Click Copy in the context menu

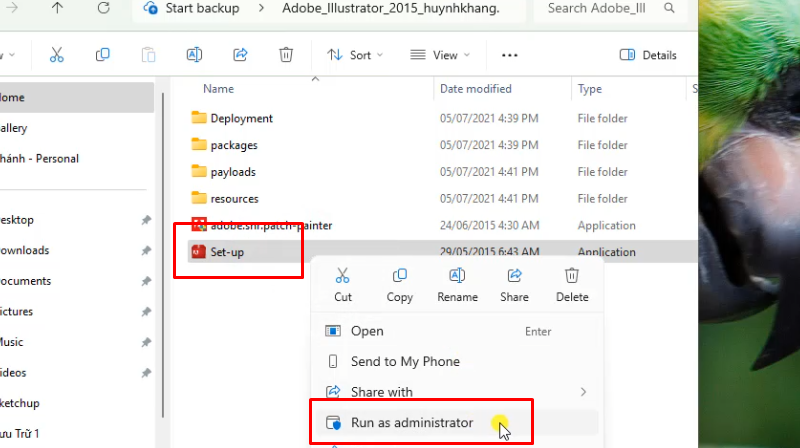[399, 285]
